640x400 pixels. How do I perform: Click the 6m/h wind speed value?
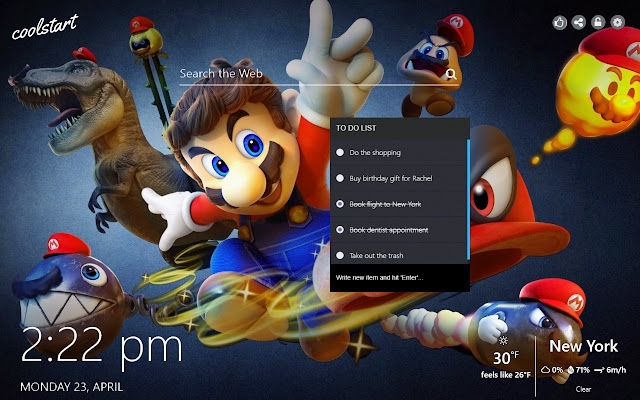[616, 370]
